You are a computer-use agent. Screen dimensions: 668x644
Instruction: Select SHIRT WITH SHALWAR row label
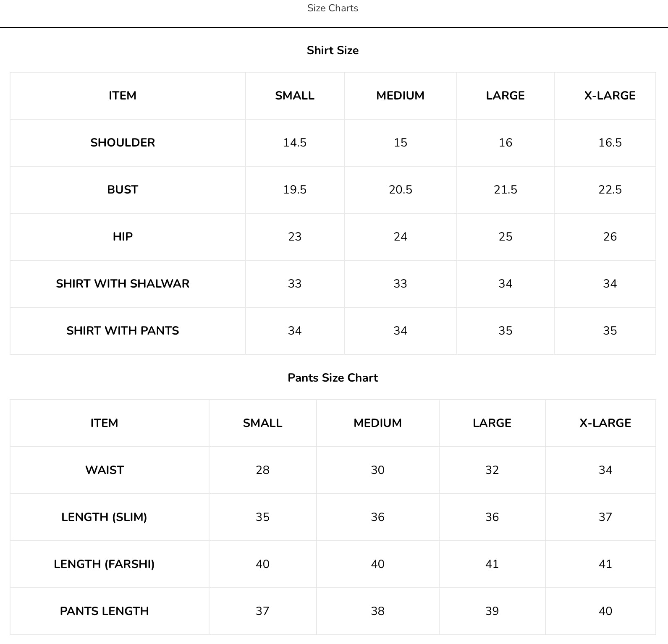123,284
